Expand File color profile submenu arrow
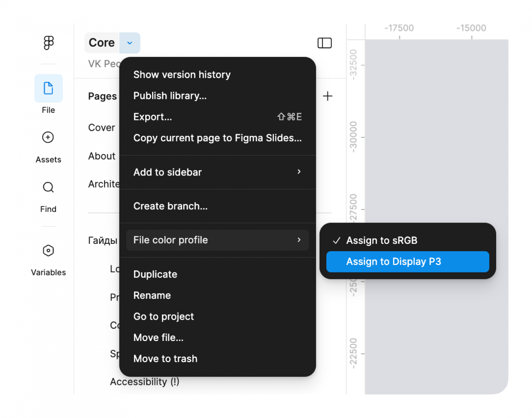This screenshot has width=532, height=418. pyautogui.click(x=299, y=240)
